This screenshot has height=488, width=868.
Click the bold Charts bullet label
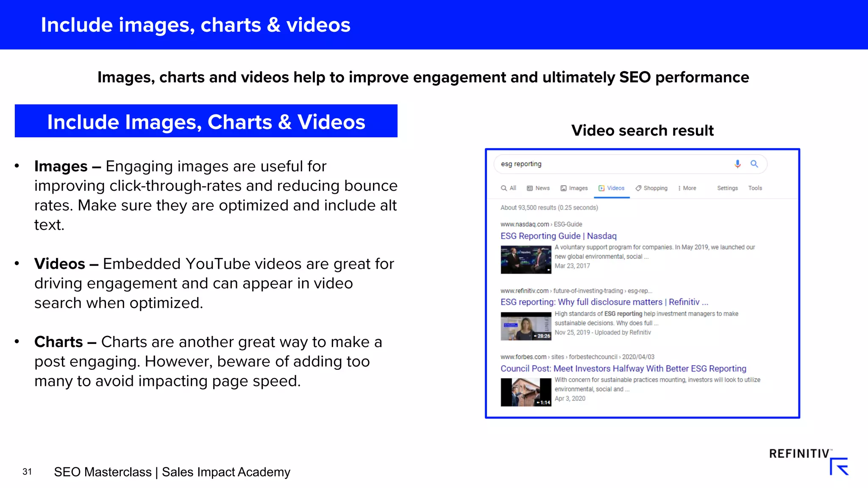(58, 342)
